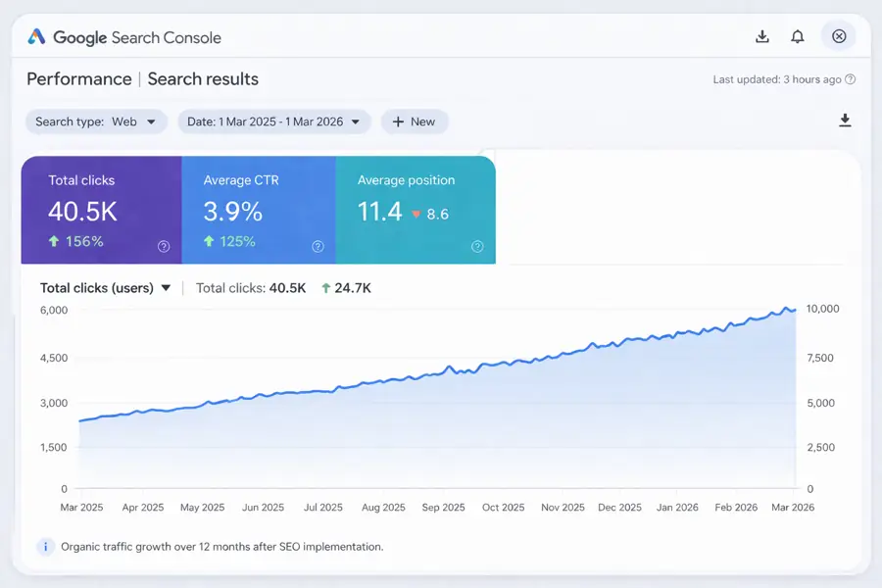Click the help icon on Average position card
The image size is (882, 588).
pyautogui.click(x=478, y=247)
